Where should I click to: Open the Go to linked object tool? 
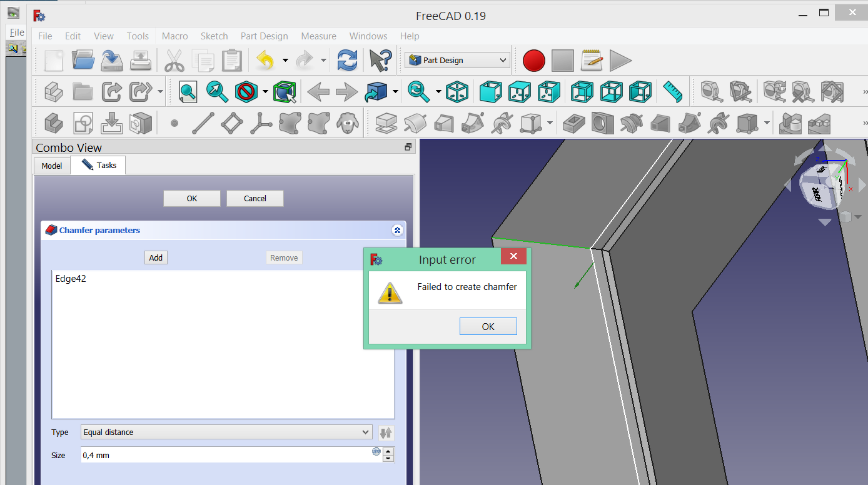click(376, 92)
